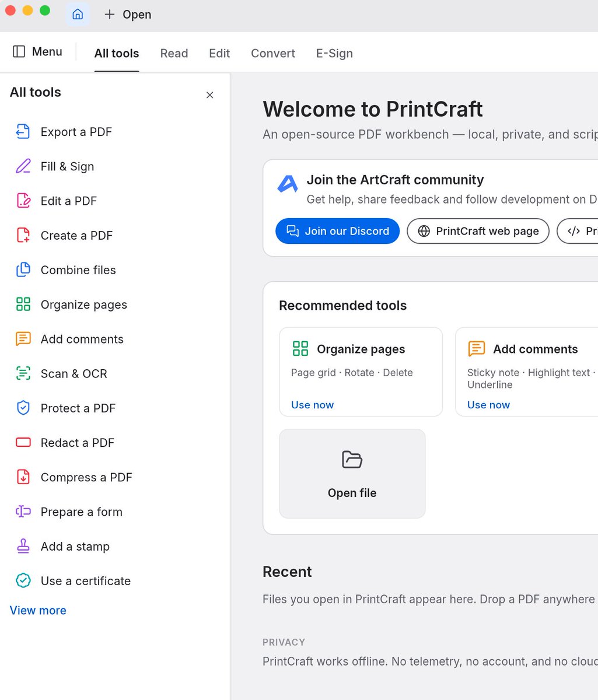Click the Organize pages grid icon in sidebar
This screenshot has width=598, height=700.
click(x=23, y=304)
